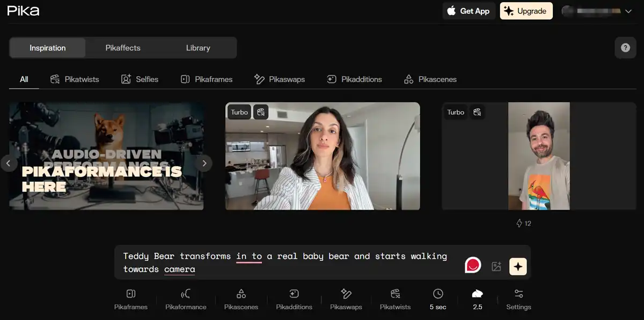Viewport: 644px width, 320px height.
Task: Click the Pika logo in the top left
Action: click(23, 10)
